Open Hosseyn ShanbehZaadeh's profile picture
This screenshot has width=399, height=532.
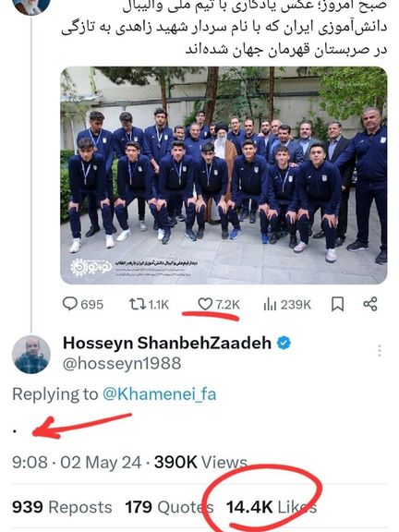click(31, 355)
